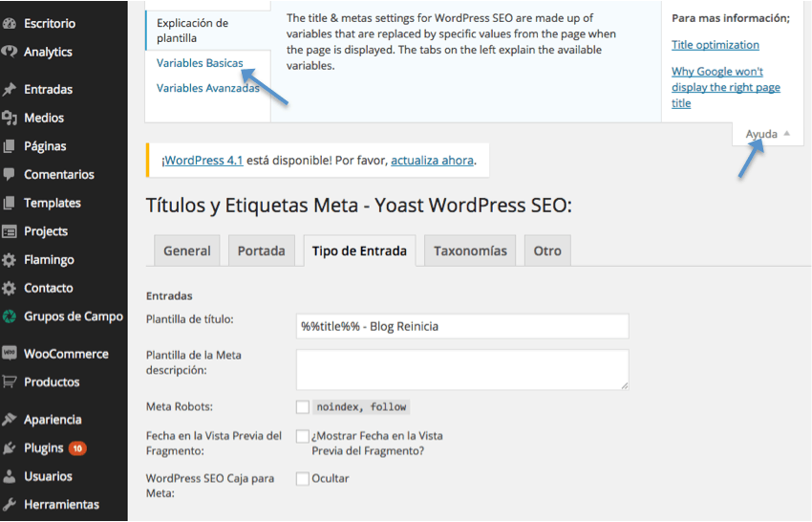812x522 pixels.
Task: Click the Analytics icon in sidebar
Action: pos(10,52)
